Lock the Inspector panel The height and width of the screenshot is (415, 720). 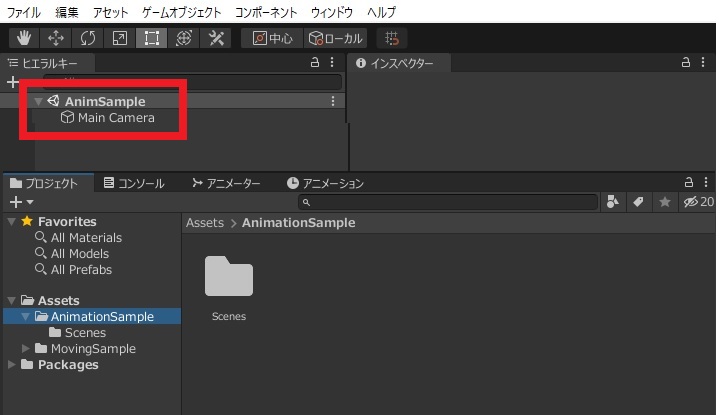[686, 62]
